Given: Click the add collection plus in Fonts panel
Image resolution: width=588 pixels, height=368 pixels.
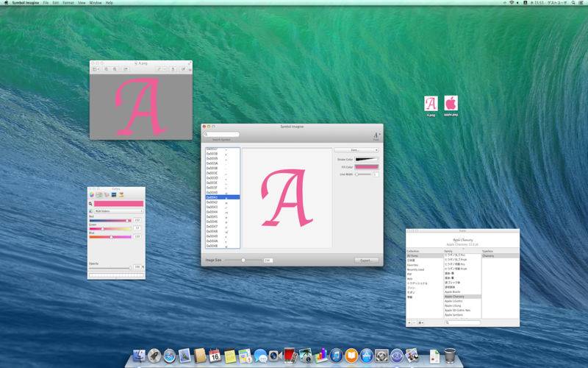Looking at the screenshot, I should 409,322.
